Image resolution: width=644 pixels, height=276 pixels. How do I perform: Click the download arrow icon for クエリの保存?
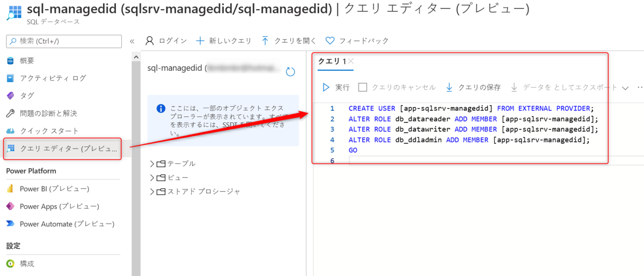[x=450, y=87]
